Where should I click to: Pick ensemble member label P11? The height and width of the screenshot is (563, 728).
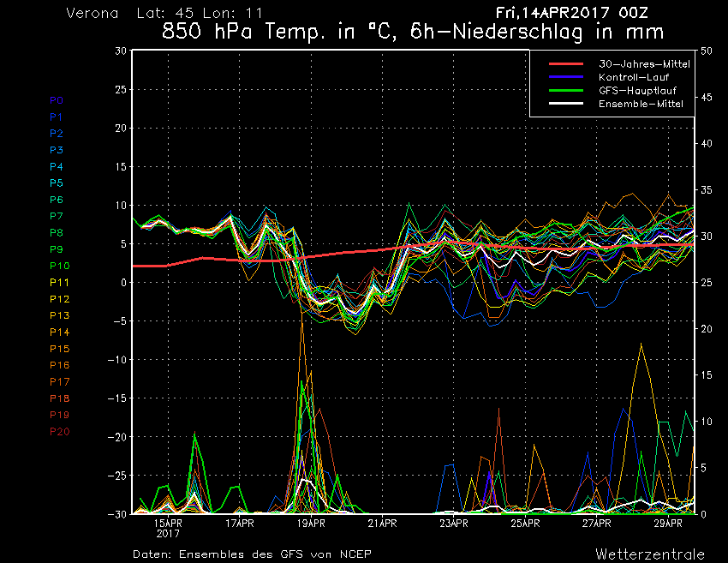click(59, 283)
